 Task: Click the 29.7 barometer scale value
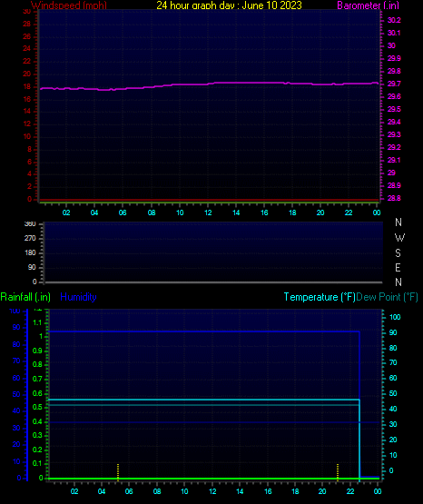click(394, 84)
